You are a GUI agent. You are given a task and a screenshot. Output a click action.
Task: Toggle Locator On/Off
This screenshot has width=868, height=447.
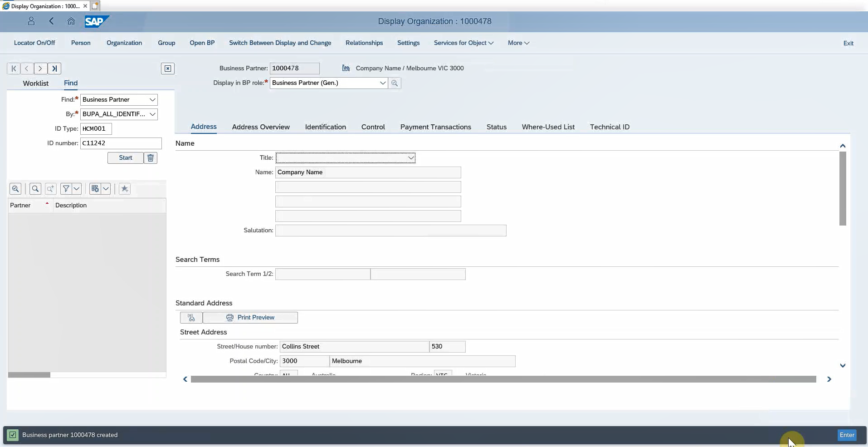(x=34, y=43)
